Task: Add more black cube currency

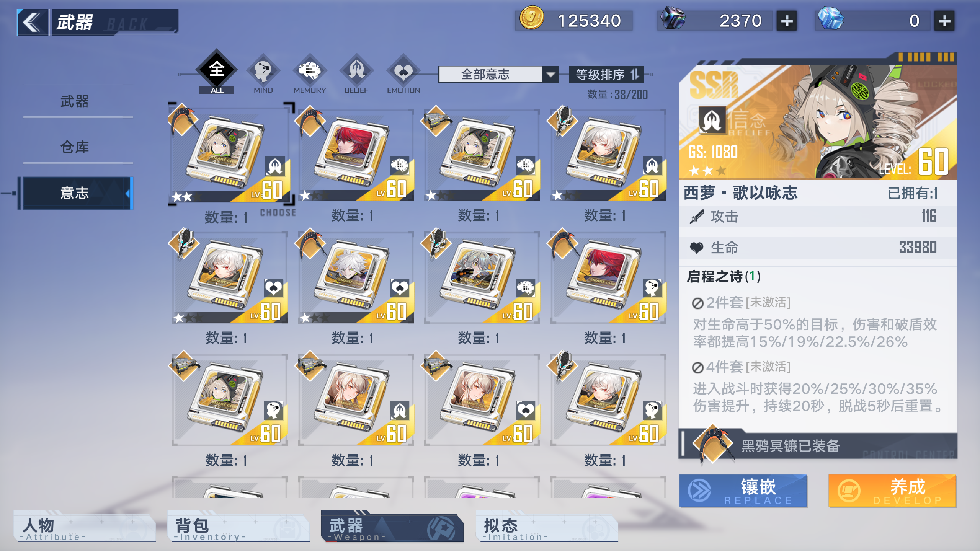Action: pos(786,21)
